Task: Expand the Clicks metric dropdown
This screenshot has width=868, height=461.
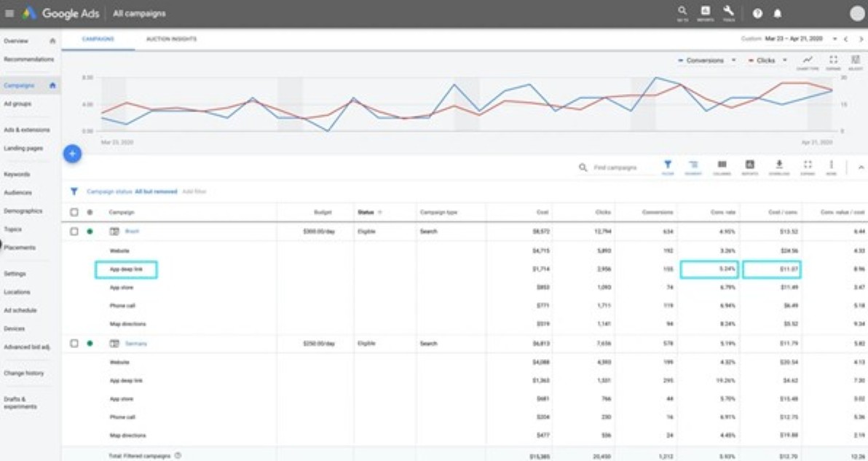Action: [x=768, y=60]
